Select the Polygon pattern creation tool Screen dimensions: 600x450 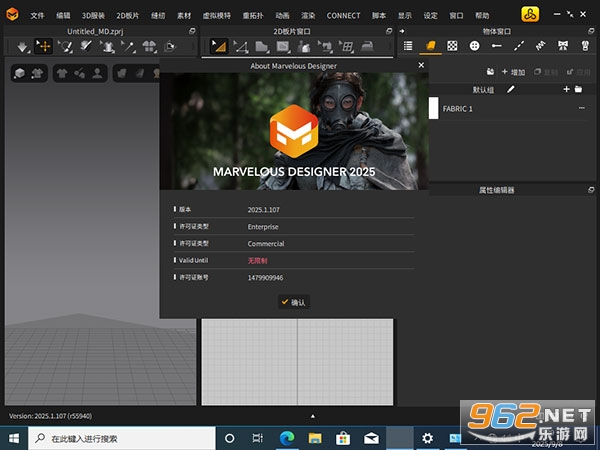point(262,47)
